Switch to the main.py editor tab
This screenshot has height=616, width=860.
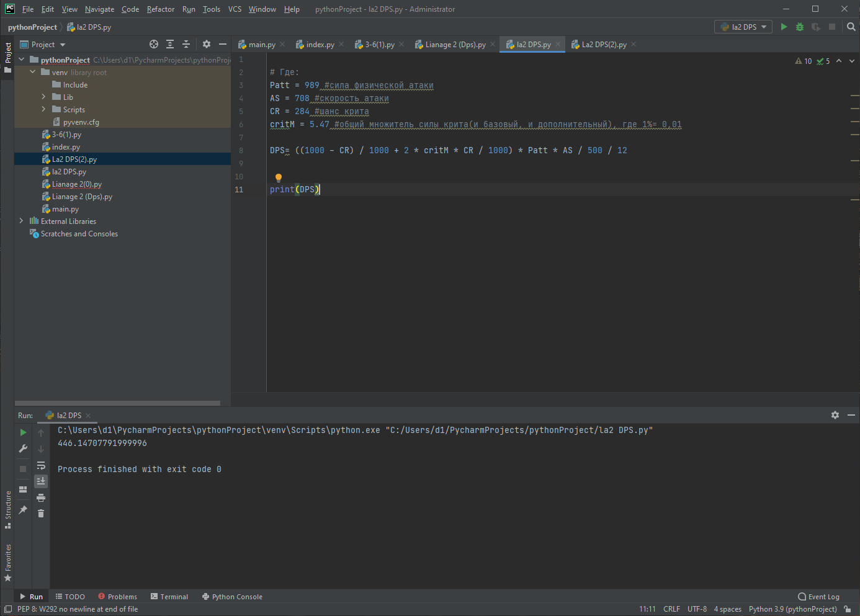(x=261, y=45)
